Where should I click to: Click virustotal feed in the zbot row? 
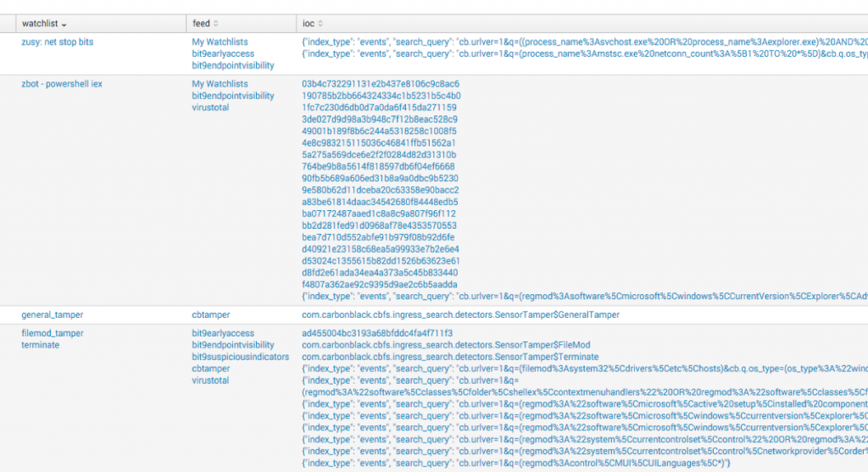click(x=212, y=108)
